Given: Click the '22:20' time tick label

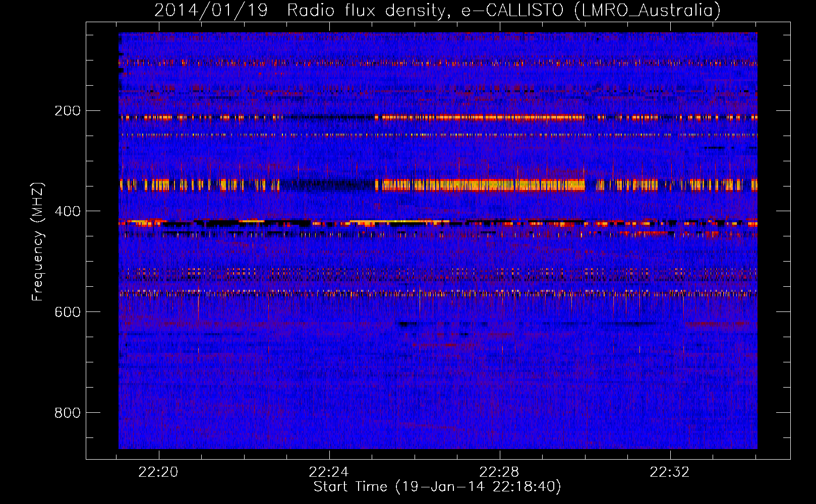Looking at the screenshot, I should (x=158, y=472).
